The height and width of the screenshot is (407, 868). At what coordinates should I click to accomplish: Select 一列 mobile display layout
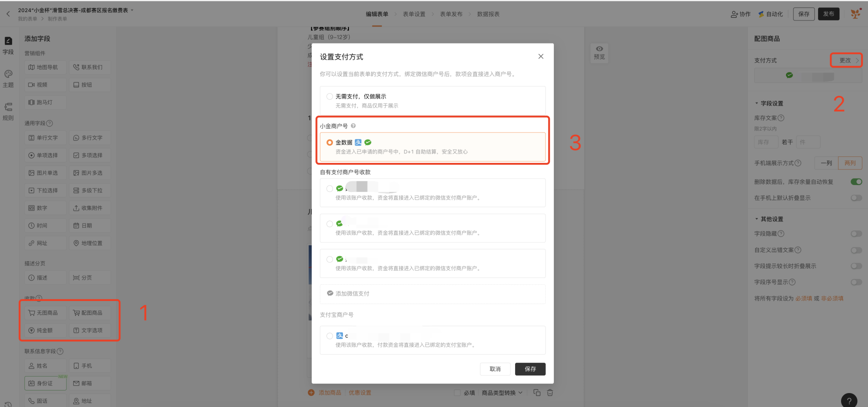point(826,163)
